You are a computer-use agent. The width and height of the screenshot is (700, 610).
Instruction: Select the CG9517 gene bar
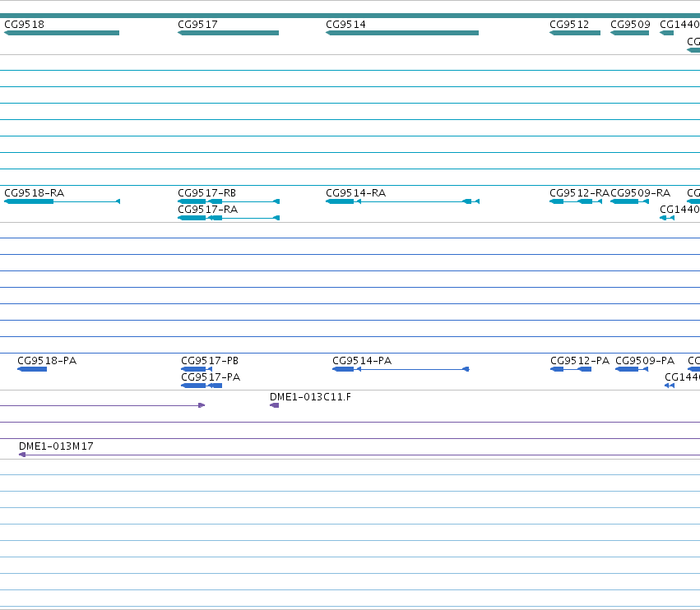[228, 33]
